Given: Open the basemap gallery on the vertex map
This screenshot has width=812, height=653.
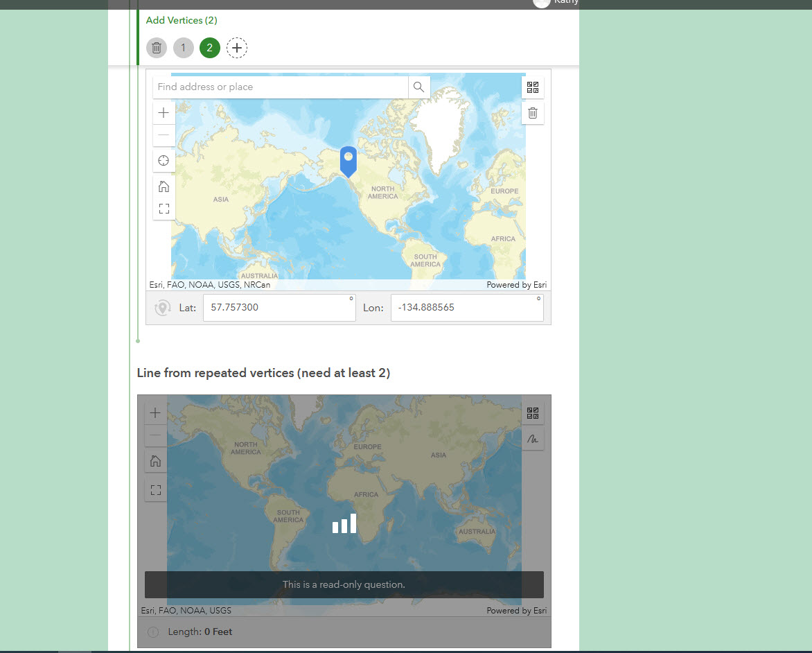Looking at the screenshot, I should [532, 87].
